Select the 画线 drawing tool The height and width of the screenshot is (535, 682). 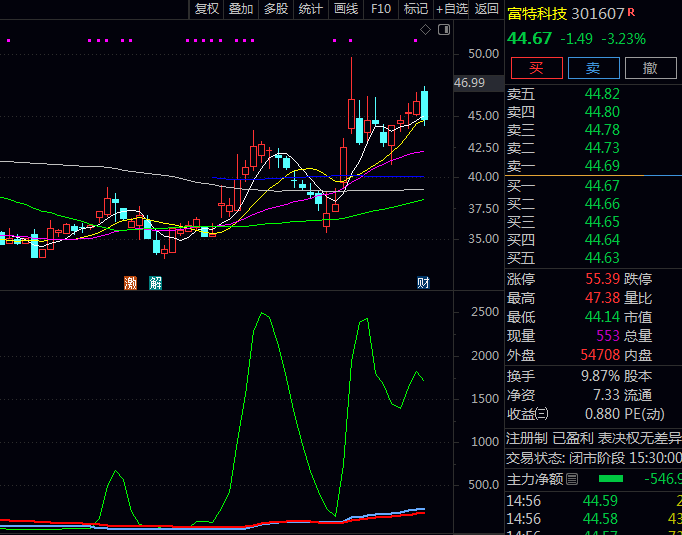(x=346, y=9)
